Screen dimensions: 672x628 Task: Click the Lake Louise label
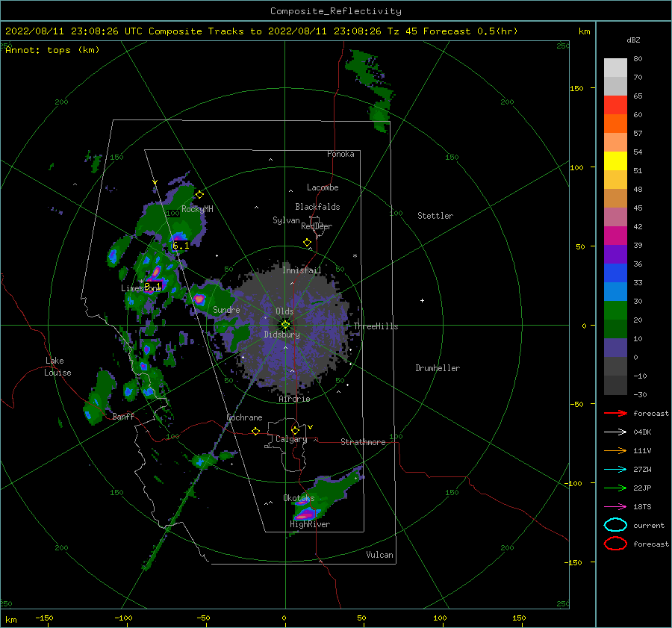coord(57,367)
